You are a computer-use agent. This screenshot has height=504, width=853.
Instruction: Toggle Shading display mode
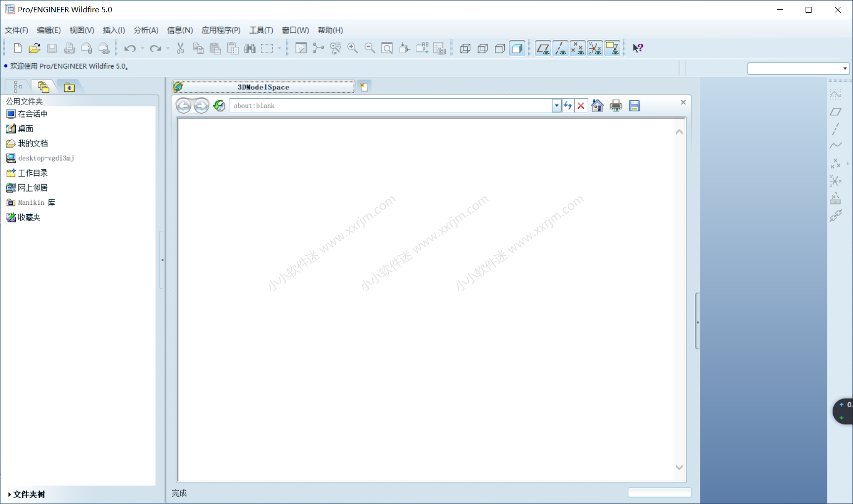517,48
